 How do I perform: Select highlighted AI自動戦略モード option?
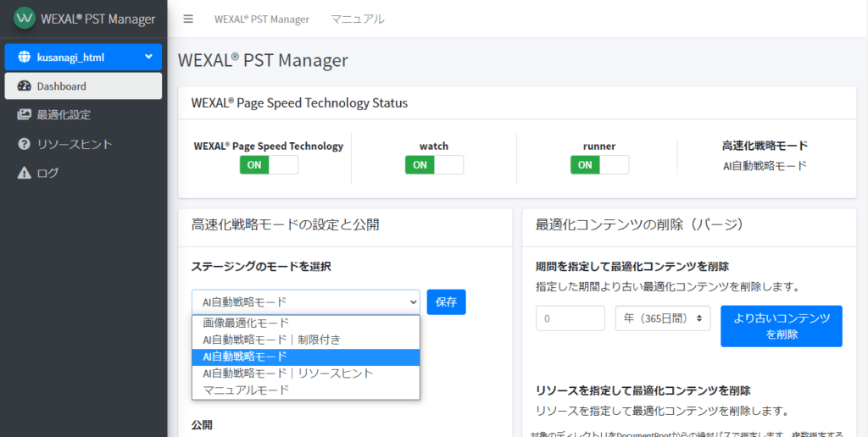click(305, 357)
